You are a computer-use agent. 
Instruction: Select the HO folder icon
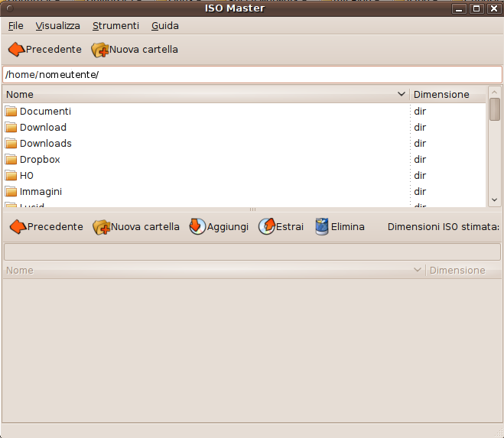tap(11, 176)
